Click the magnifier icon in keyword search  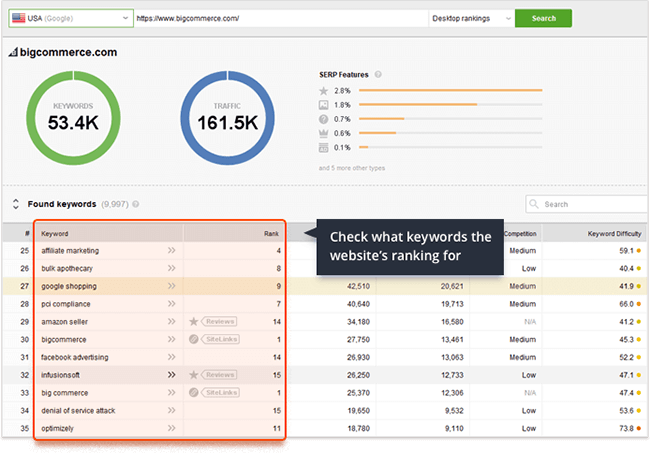534,204
